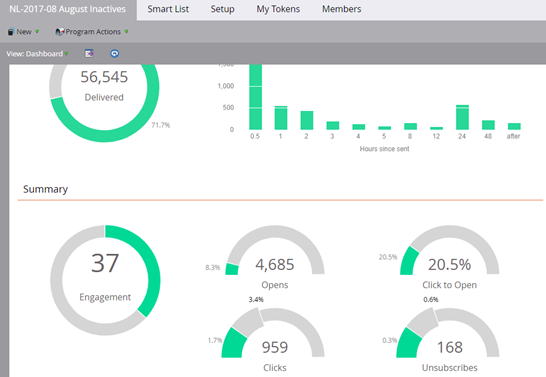Open the Members tab

[x=341, y=9]
